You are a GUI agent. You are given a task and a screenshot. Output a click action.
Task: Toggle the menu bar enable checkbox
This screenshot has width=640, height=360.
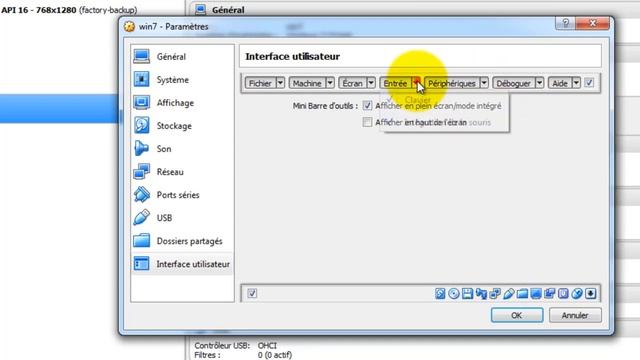click(589, 83)
